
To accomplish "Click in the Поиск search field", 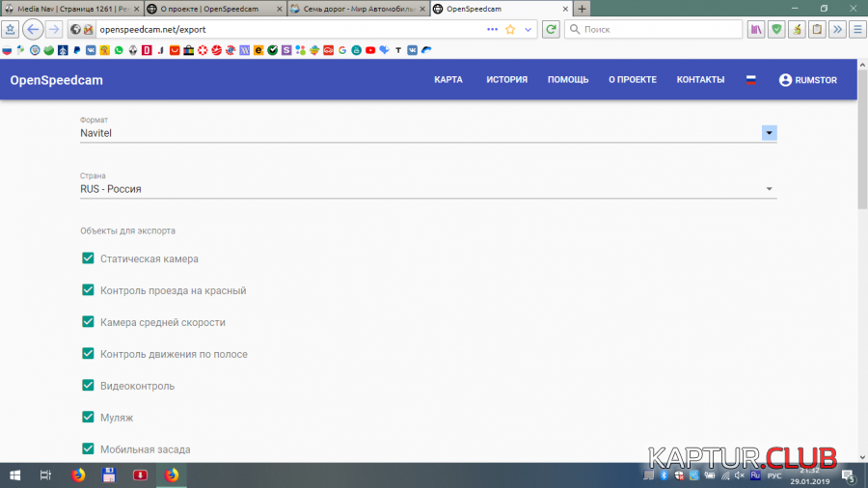I will (x=656, y=29).
